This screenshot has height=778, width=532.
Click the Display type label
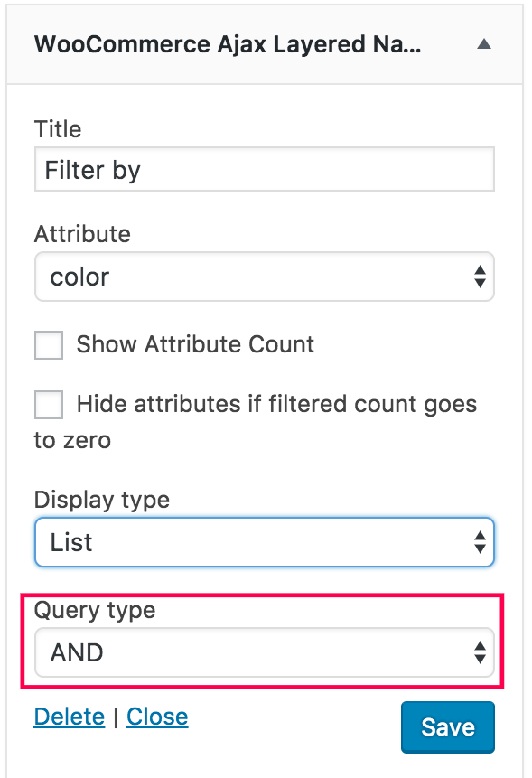(x=102, y=500)
